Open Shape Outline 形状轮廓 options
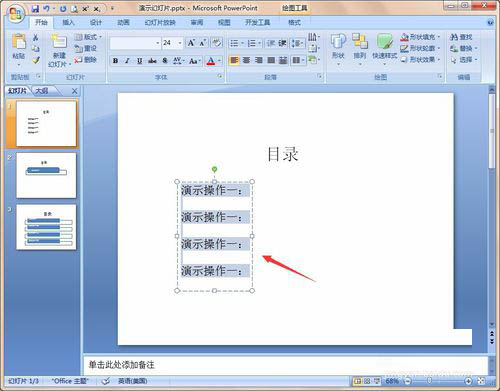500x391 pixels. click(x=420, y=48)
